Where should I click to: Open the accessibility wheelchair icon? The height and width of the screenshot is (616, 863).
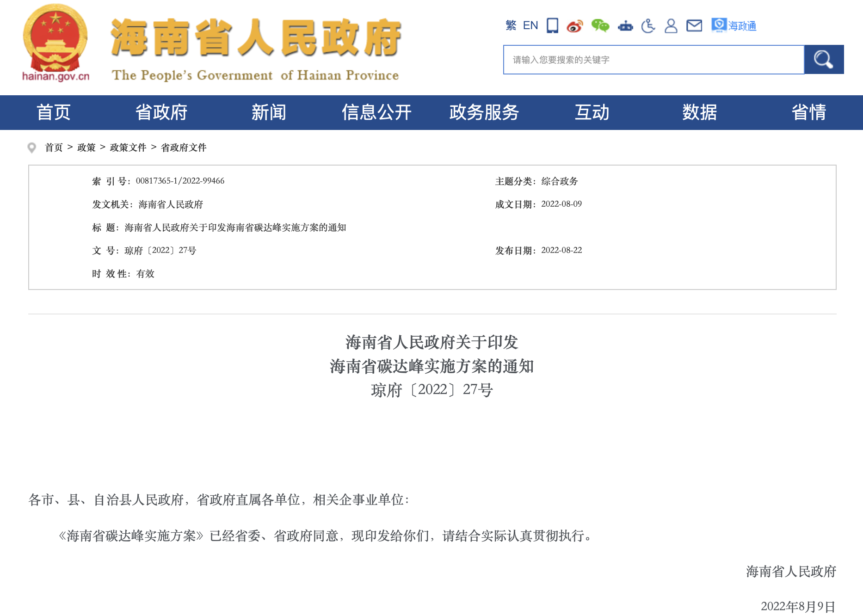648,25
